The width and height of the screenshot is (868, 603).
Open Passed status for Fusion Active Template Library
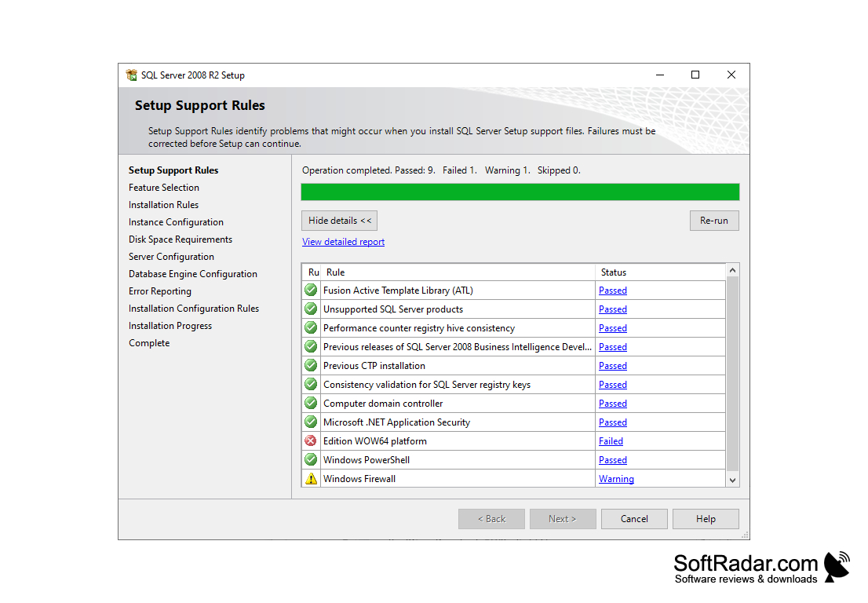(613, 291)
